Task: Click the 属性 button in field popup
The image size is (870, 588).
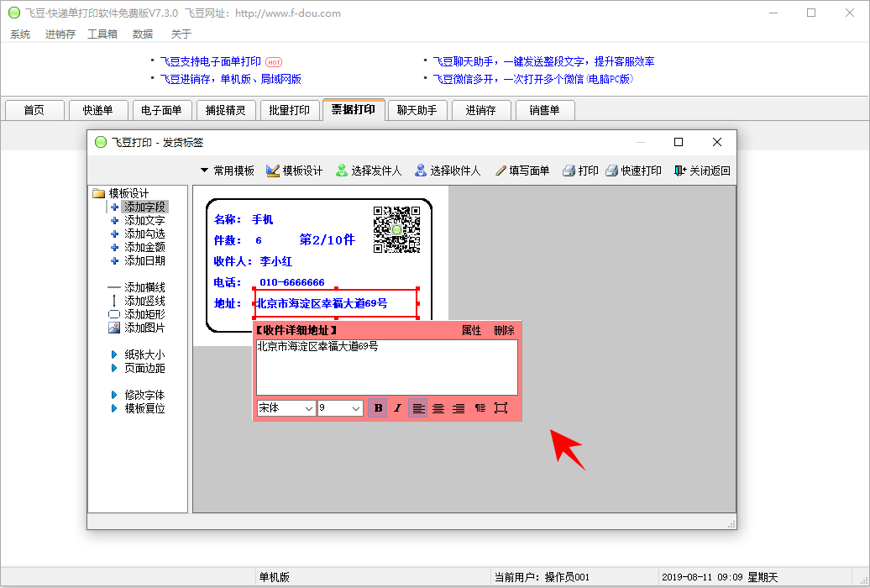Action: (472, 330)
